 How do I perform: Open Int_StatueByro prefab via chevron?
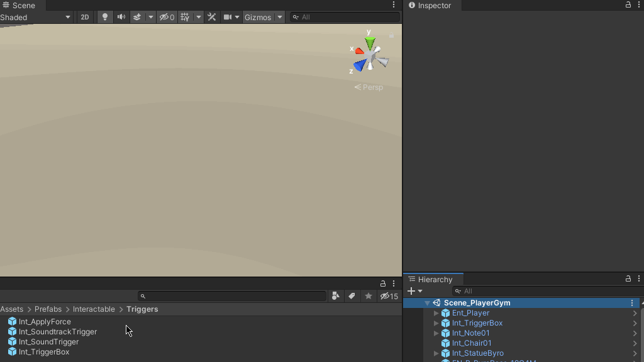click(x=635, y=353)
